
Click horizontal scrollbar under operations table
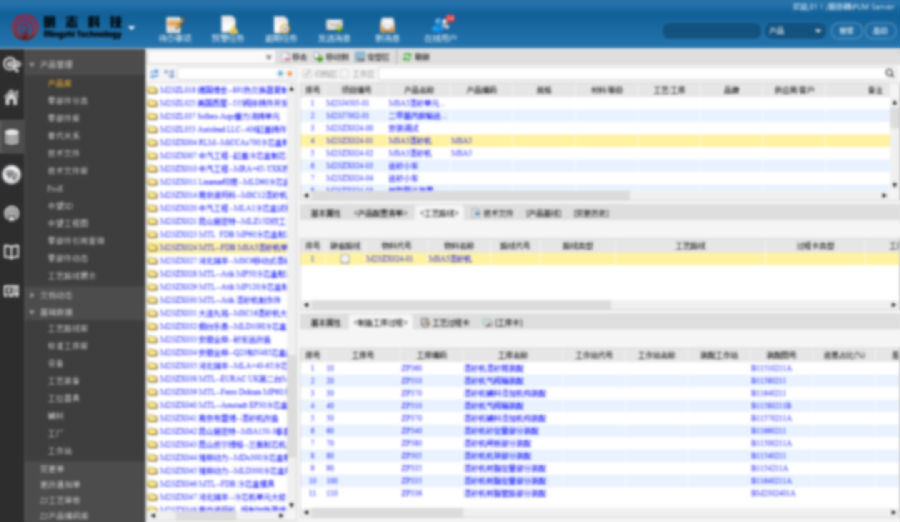pyautogui.click(x=386, y=512)
